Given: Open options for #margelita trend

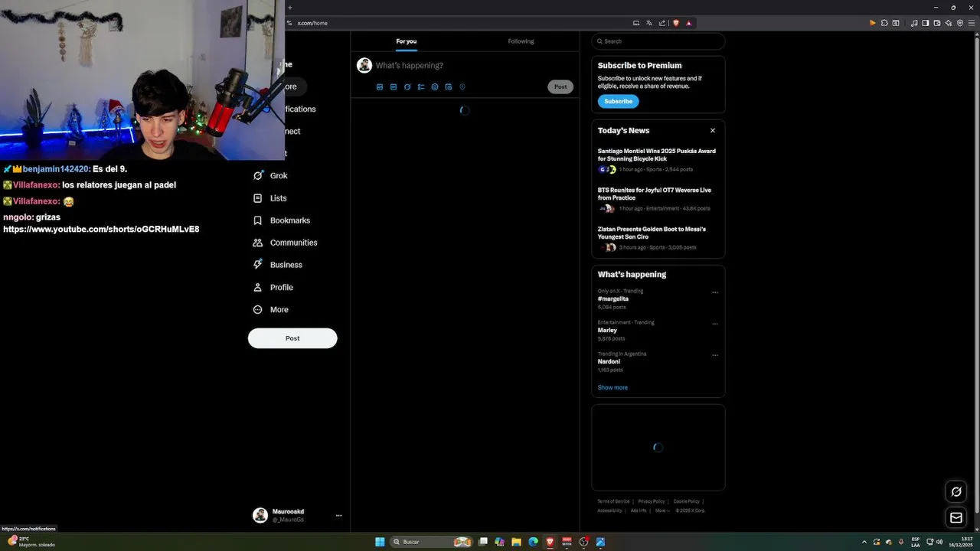Looking at the screenshot, I should (715, 292).
